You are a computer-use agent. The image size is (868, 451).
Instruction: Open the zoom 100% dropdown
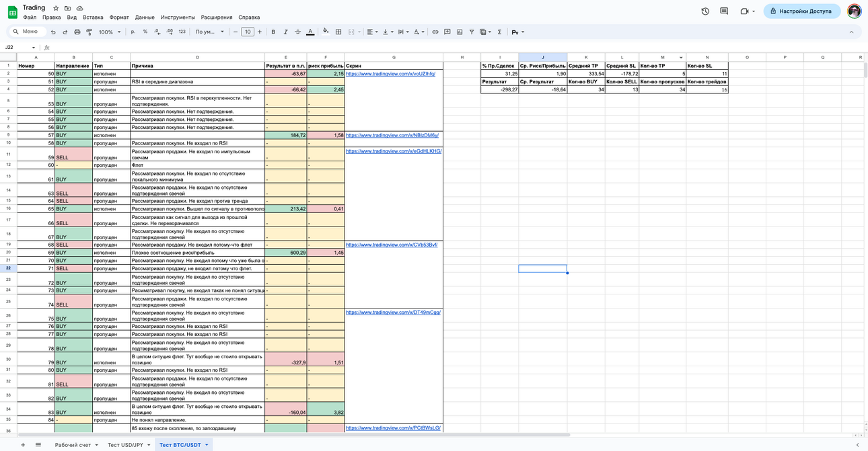(x=110, y=32)
